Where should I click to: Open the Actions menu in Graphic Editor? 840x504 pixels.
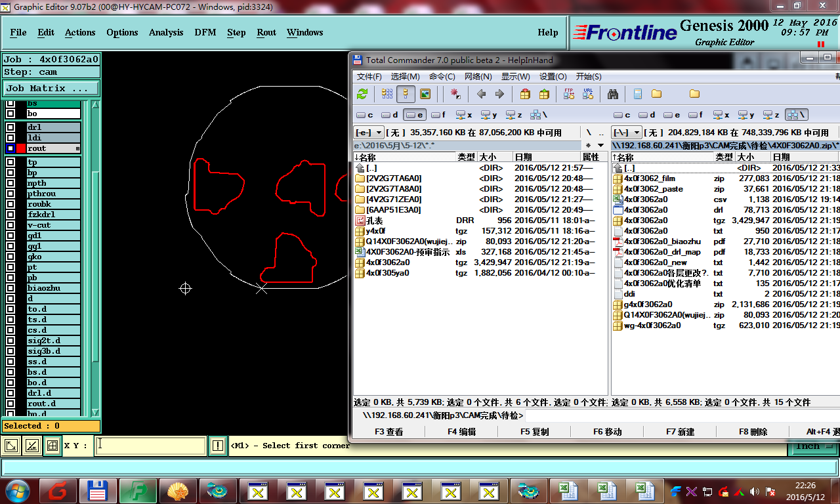click(80, 32)
